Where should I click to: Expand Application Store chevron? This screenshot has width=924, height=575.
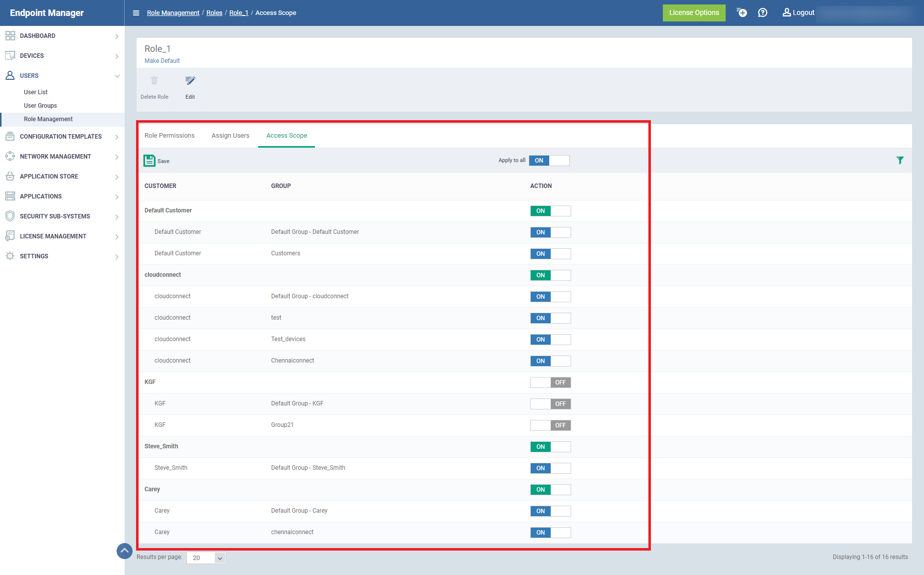coord(117,177)
